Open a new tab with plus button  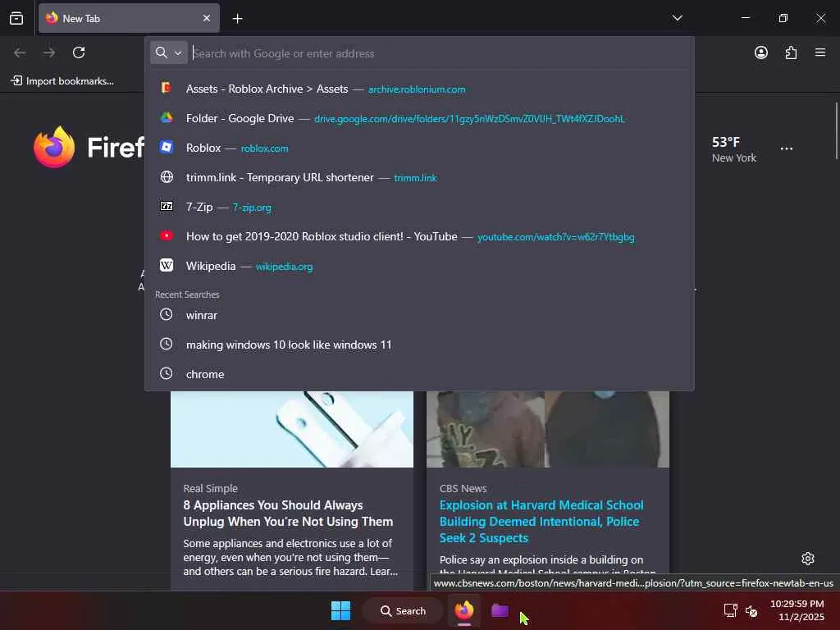pyautogui.click(x=237, y=19)
